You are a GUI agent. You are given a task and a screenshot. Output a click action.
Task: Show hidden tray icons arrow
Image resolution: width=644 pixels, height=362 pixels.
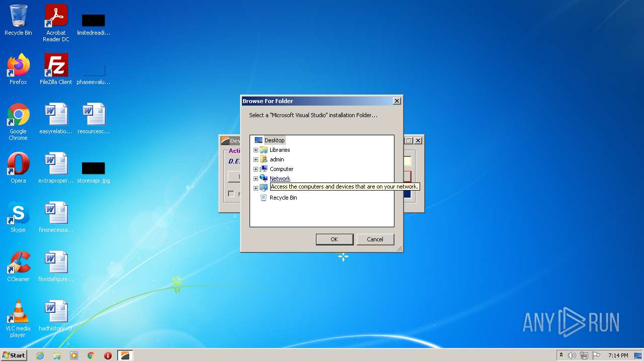coord(561,355)
